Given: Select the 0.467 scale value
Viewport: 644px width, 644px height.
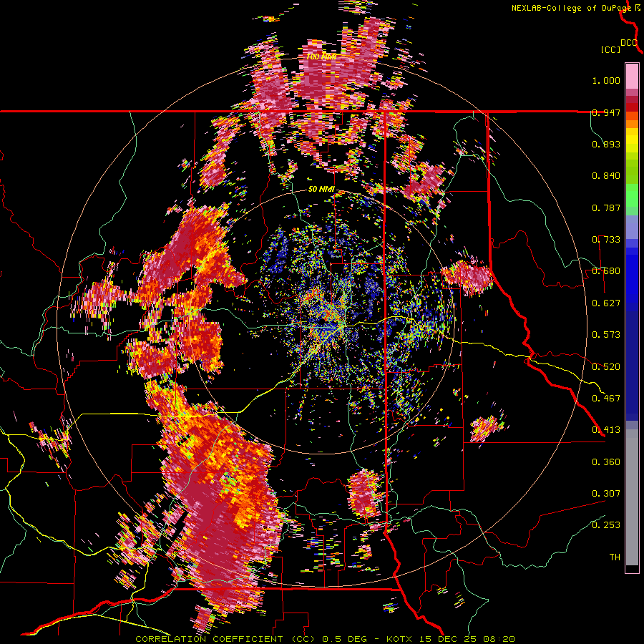Looking at the screenshot, I should (606, 398).
